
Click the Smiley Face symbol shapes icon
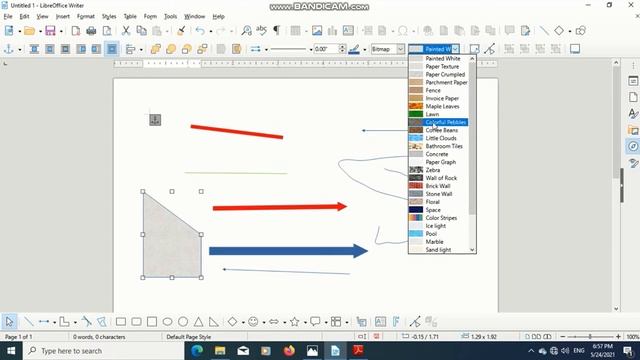[x=253, y=322]
